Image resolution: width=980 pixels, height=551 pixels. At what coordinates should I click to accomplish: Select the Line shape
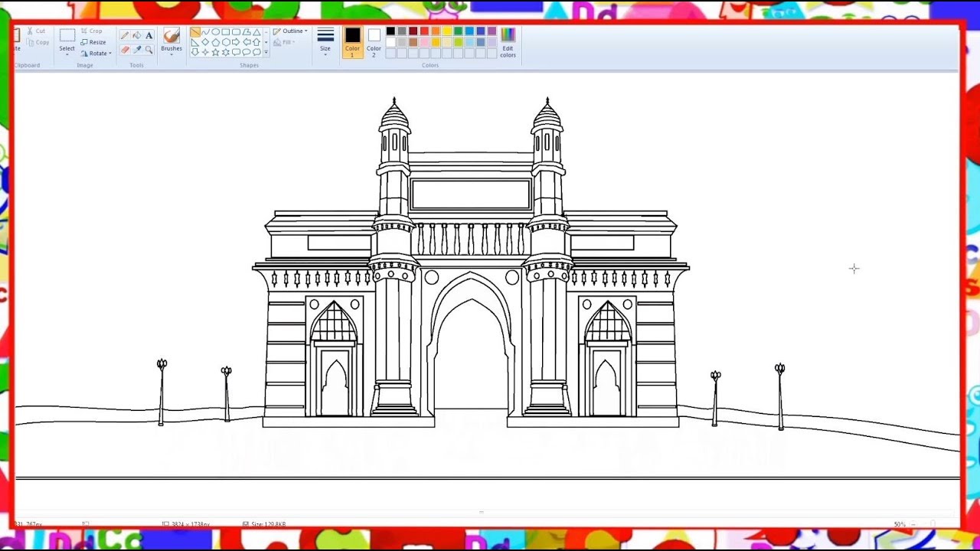[x=195, y=32]
